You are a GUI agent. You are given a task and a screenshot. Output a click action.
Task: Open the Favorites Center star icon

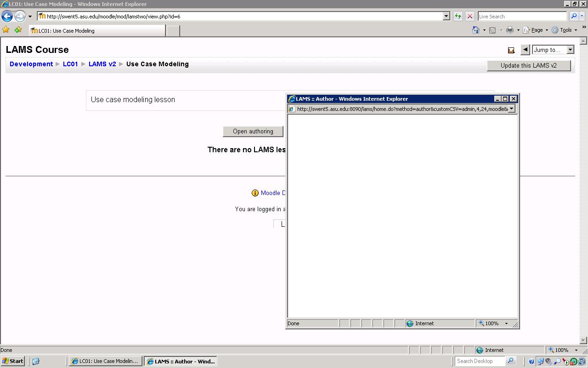coord(6,30)
